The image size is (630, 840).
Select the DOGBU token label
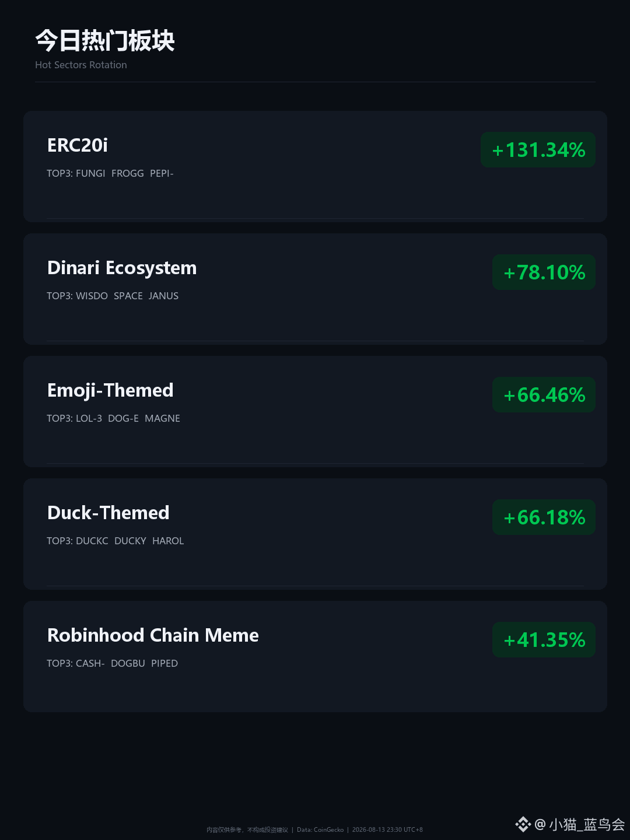tap(128, 663)
